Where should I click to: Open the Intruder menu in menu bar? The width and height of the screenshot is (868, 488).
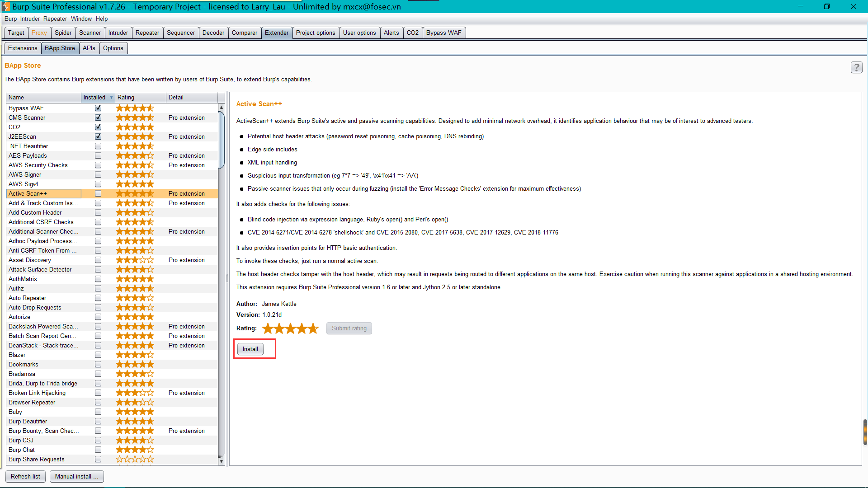(x=30, y=19)
